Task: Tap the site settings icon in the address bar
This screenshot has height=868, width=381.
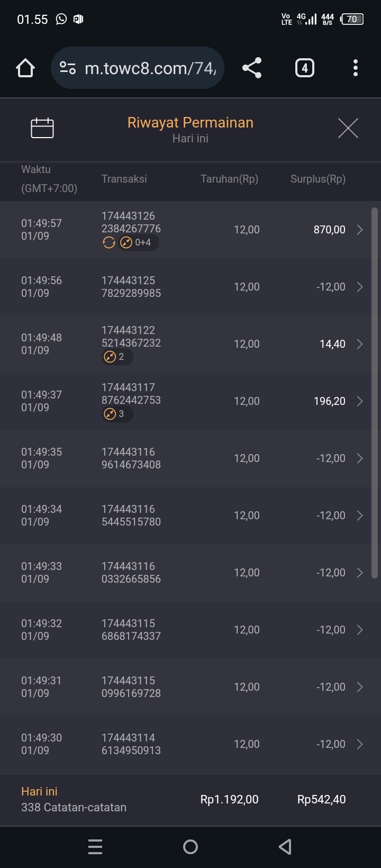Action: click(x=68, y=68)
